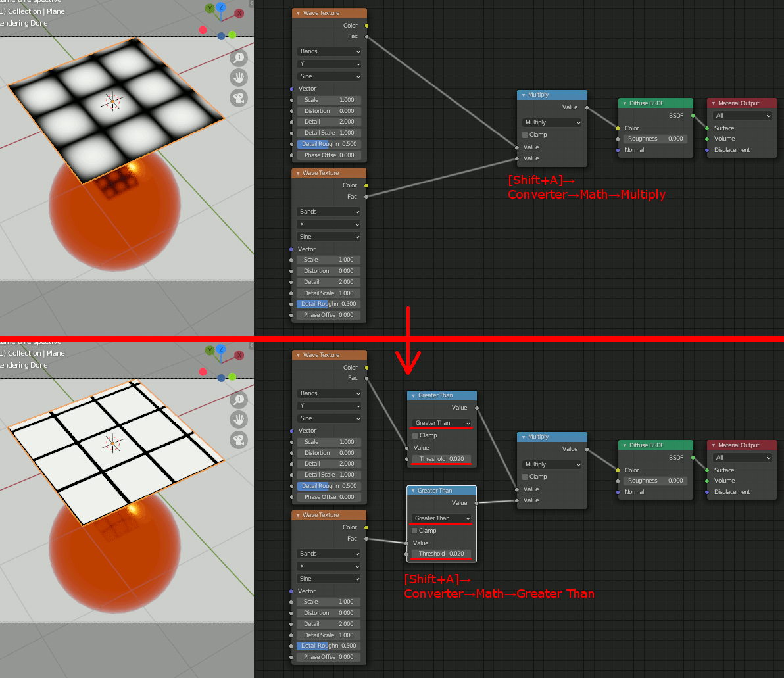Click 'Collection | Plane' text in upper viewport
This screenshot has width=784, height=678.
[x=36, y=11]
